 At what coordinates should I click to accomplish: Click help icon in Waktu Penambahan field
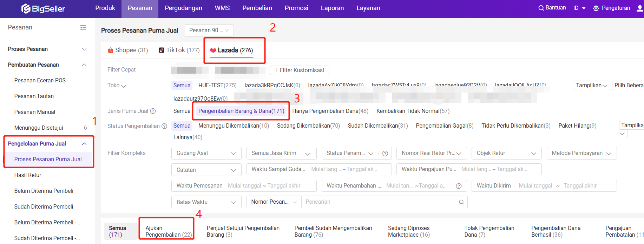coord(459,186)
